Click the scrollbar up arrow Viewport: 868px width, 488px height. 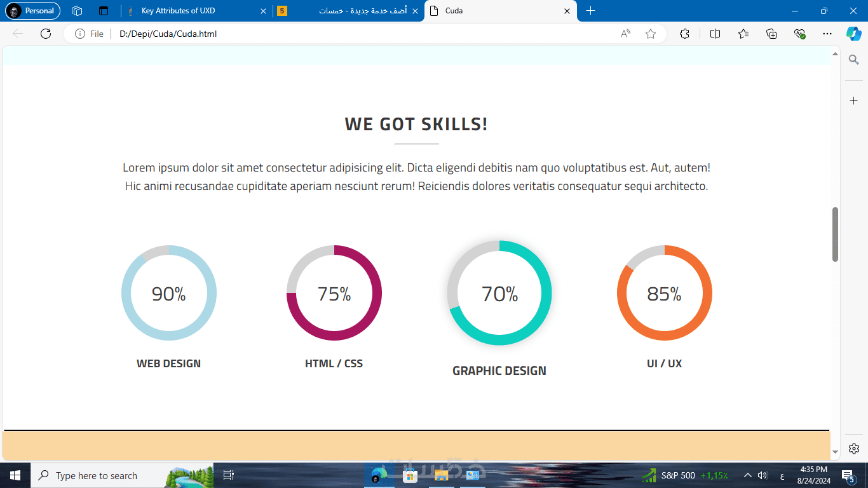click(835, 54)
